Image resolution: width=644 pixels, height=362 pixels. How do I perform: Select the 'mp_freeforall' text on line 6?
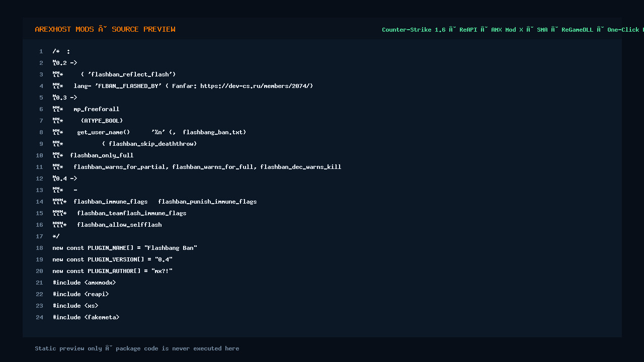97,109
